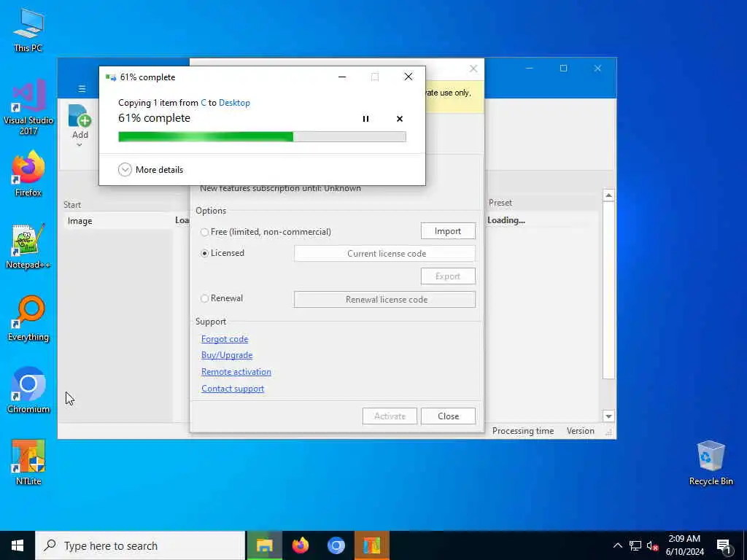Open This PC desktop icon
Image resolution: width=747 pixels, height=560 pixels.
pyautogui.click(x=28, y=30)
